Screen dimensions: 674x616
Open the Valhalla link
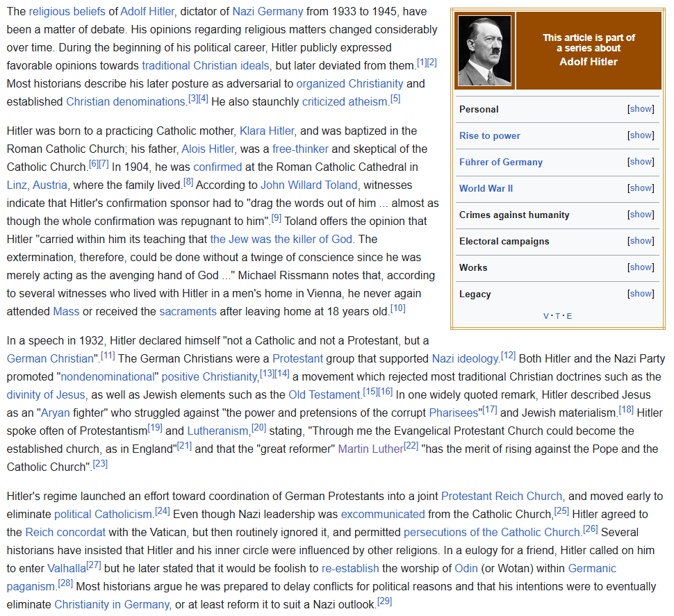click(x=67, y=568)
